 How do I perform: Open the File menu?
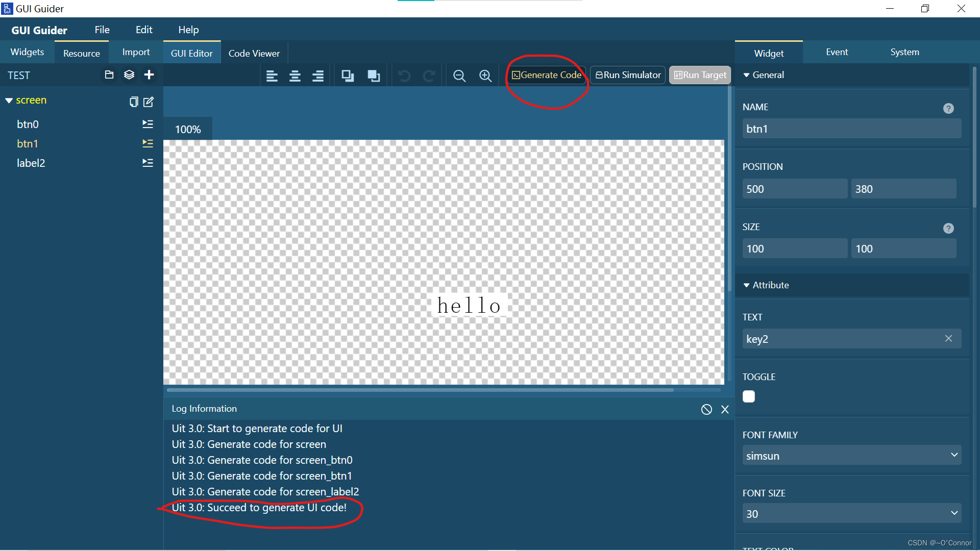tap(102, 30)
